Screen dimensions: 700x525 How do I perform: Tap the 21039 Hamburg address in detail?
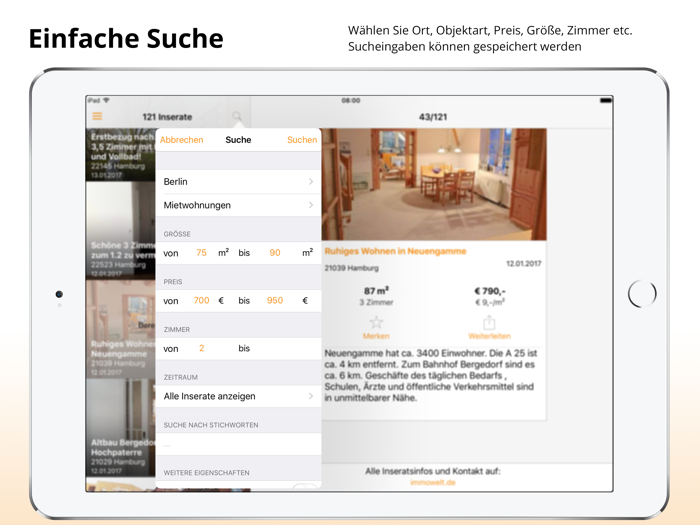351,268
